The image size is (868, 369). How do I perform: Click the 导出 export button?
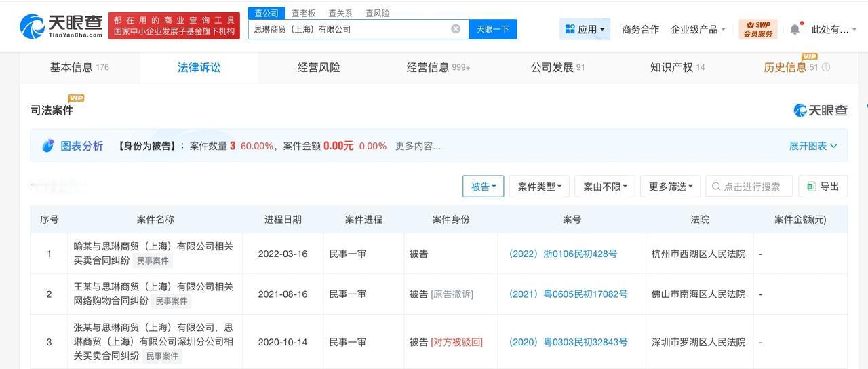click(823, 187)
